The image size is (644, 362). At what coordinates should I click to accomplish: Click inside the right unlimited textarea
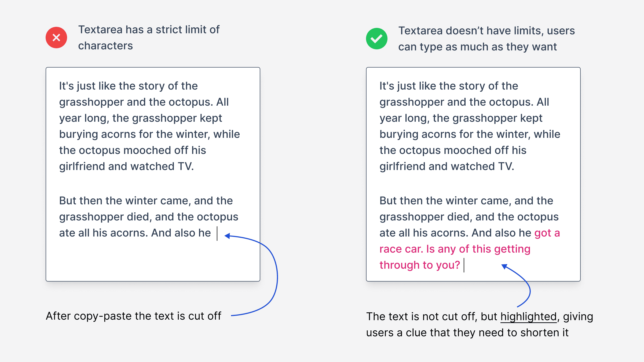click(473, 174)
